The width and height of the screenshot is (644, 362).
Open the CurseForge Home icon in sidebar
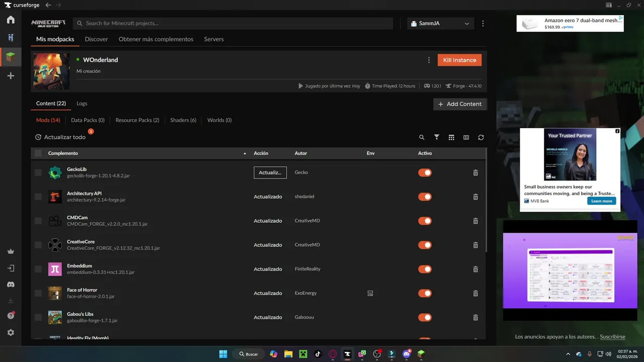pos(11,20)
